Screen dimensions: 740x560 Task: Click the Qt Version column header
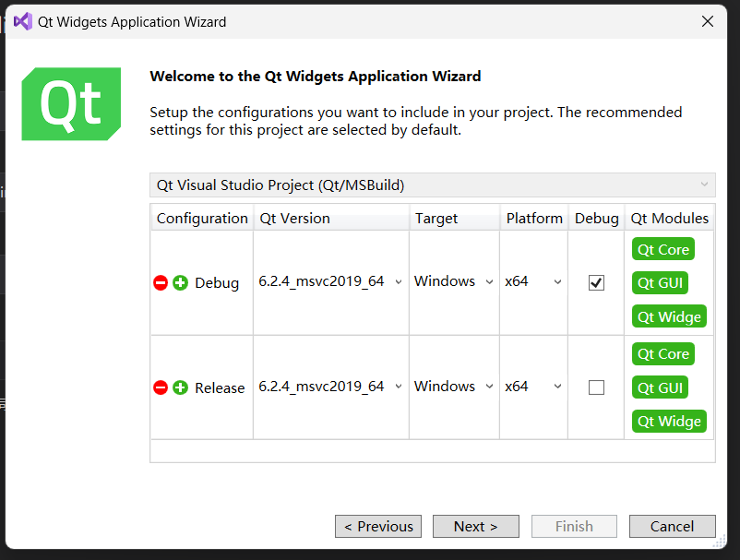coord(331,219)
